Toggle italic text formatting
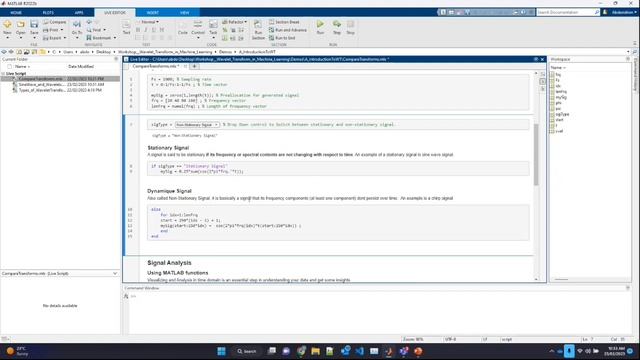 146,30
